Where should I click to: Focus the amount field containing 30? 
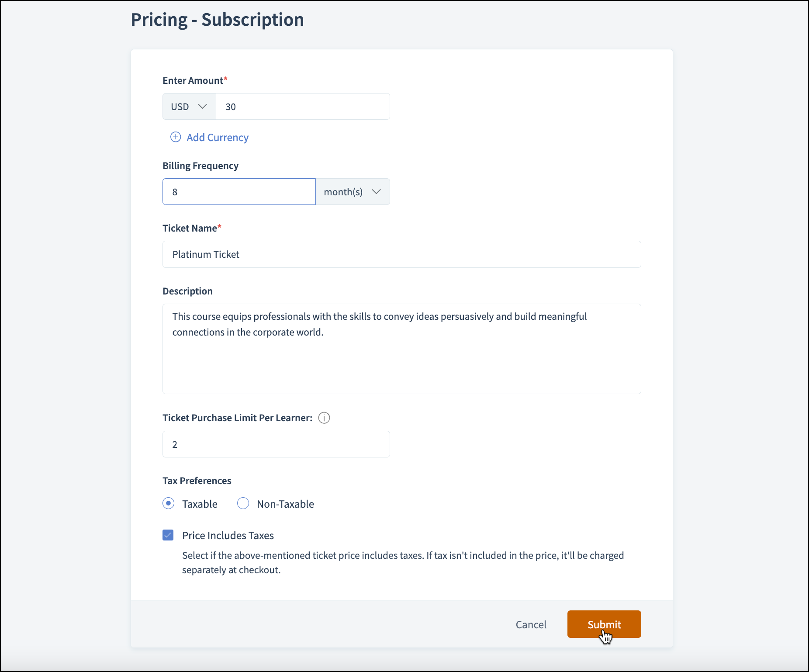point(303,107)
